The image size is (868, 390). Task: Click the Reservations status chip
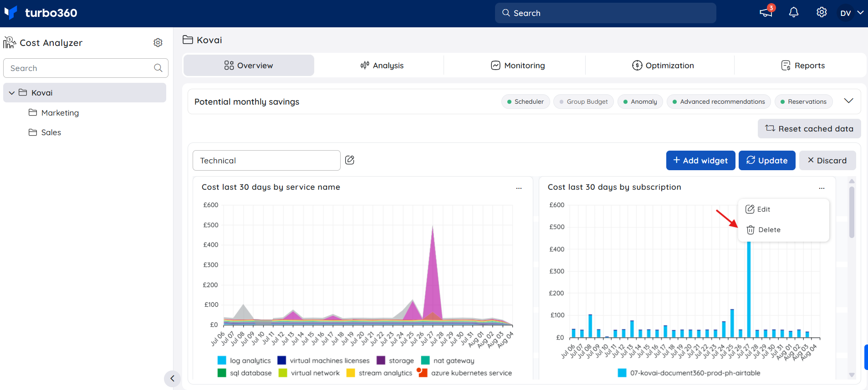[x=804, y=101]
